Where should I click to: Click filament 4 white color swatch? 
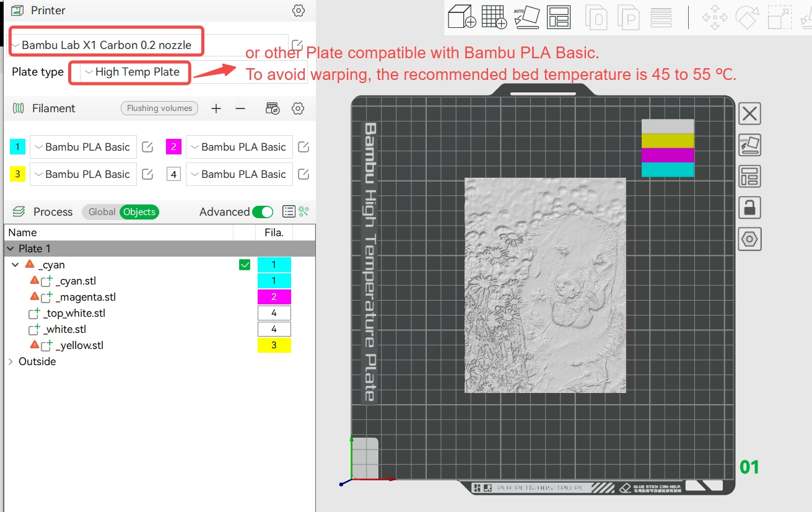tap(173, 174)
